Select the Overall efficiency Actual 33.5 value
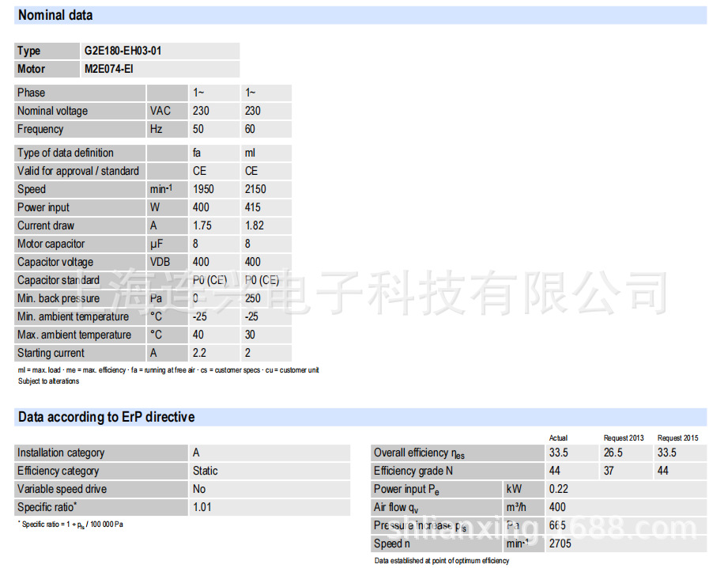The width and height of the screenshot is (728, 568). 556,453
